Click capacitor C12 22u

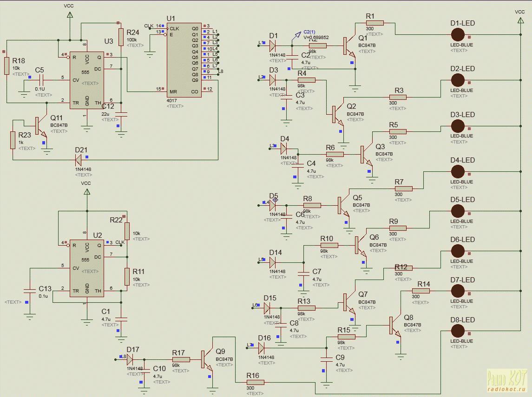pyautogui.click(x=121, y=114)
